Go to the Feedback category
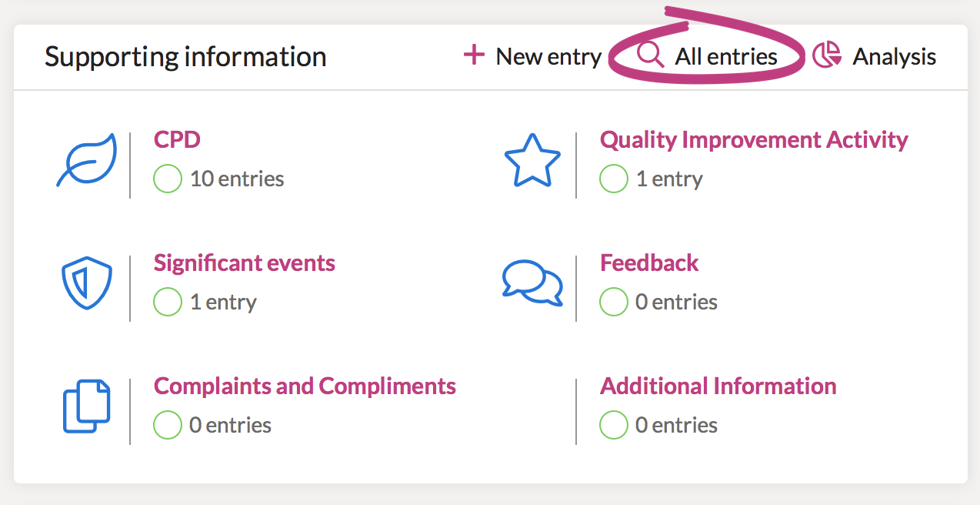Viewport: 980px width, 505px height. [x=649, y=263]
